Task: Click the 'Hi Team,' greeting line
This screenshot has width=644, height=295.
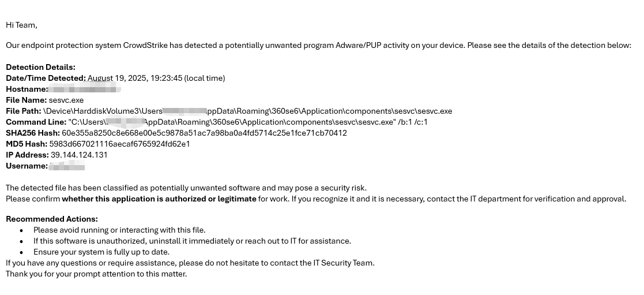Action: pos(21,25)
